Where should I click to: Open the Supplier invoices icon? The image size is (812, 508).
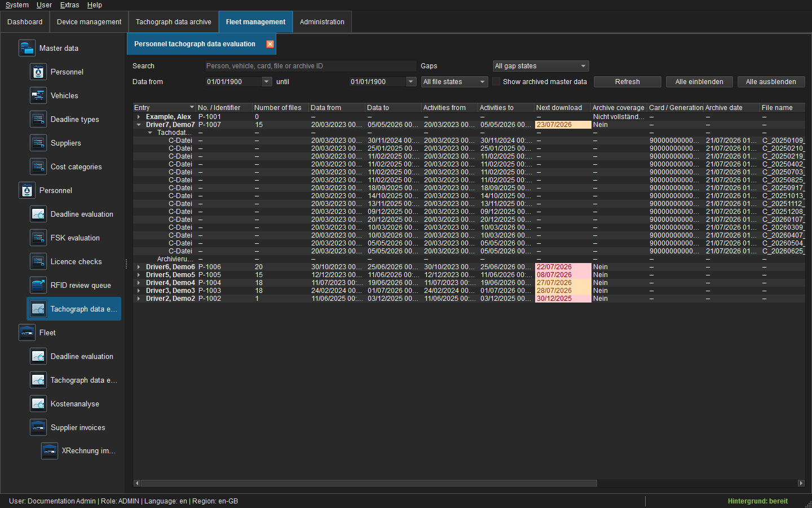click(38, 427)
